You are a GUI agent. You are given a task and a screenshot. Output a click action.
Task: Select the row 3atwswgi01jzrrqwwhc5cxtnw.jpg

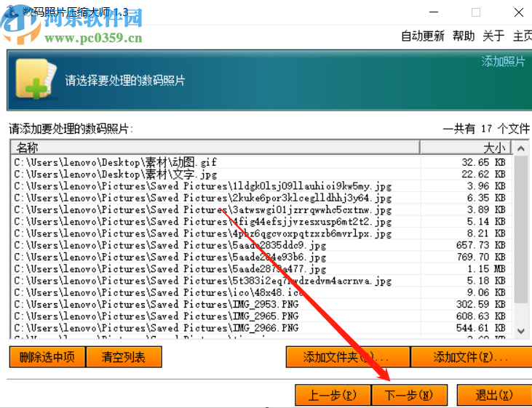[260, 210]
